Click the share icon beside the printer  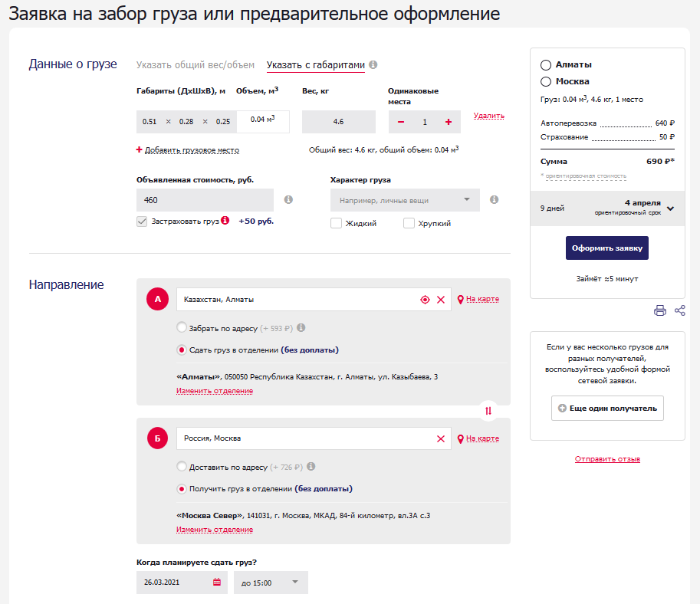coord(679,310)
